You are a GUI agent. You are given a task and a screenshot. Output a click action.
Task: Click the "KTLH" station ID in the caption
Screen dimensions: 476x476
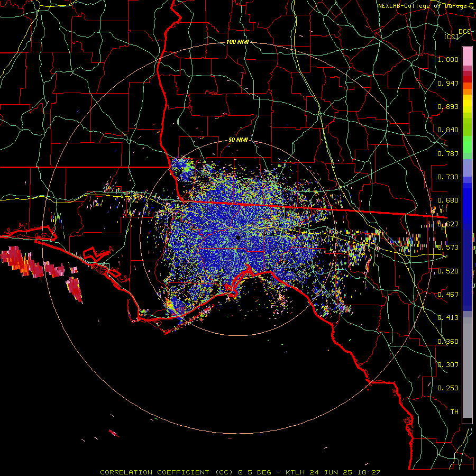pyautogui.click(x=295, y=472)
